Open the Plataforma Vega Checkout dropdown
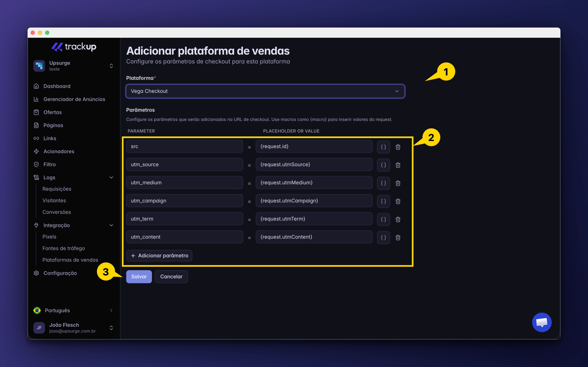The width and height of the screenshot is (588, 367). pyautogui.click(x=265, y=91)
